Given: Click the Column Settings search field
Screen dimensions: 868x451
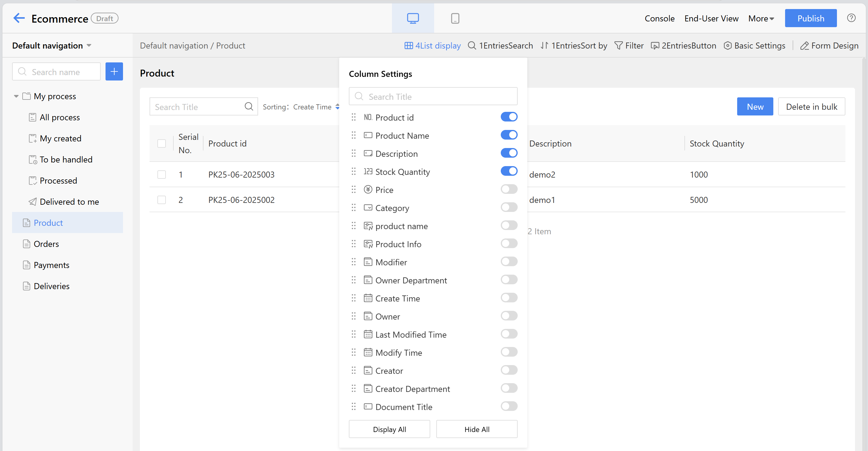Looking at the screenshot, I should click(x=433, y=97).
